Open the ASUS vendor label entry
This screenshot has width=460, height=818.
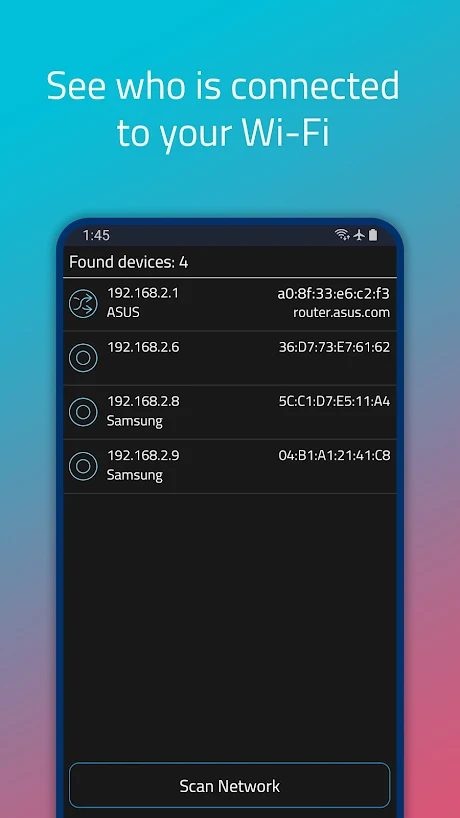coord(123,312)
